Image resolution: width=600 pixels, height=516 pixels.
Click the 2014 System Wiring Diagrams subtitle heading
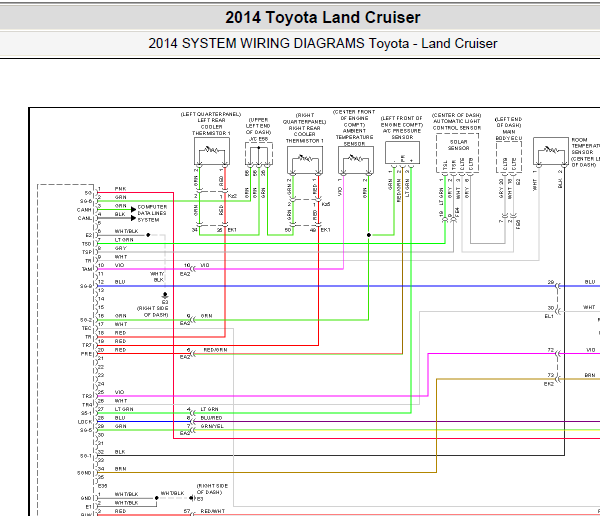point(323,43)
